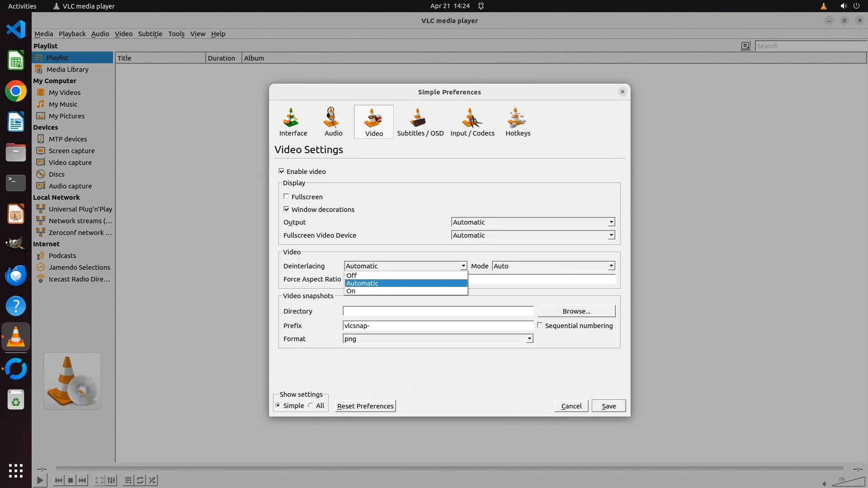The height and width of the screenshot is (488, 868).
Task: Click the snapshot Prefix text field
Action: click(x=438, y=326)
